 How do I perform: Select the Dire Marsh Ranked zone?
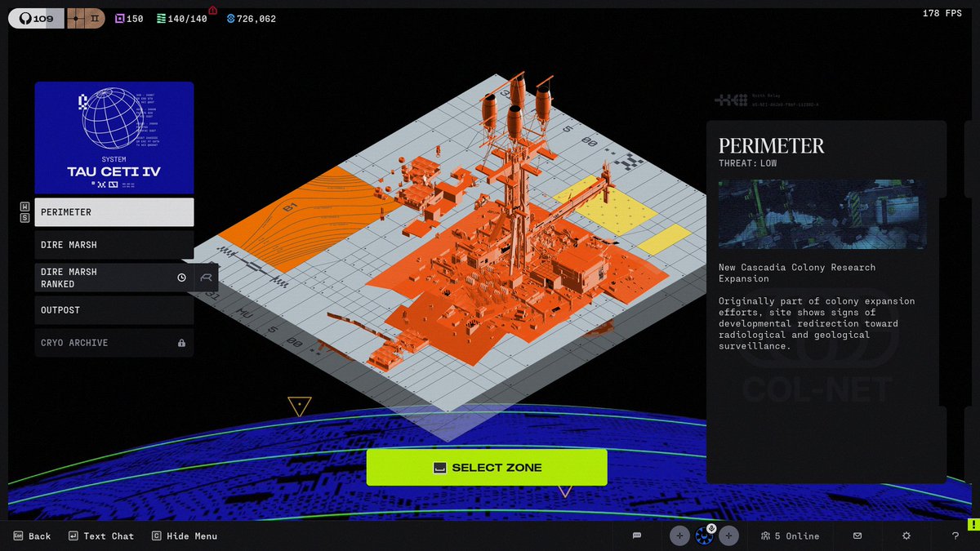(x=114, y=278)
